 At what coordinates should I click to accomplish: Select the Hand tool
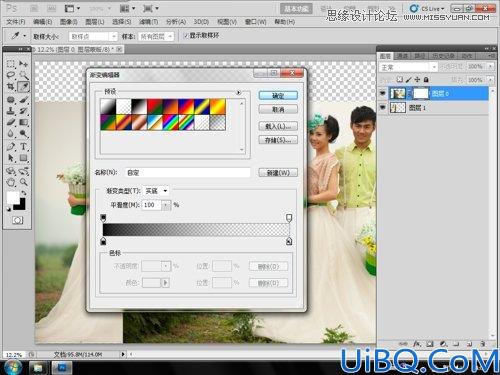(x=11, y=182)
